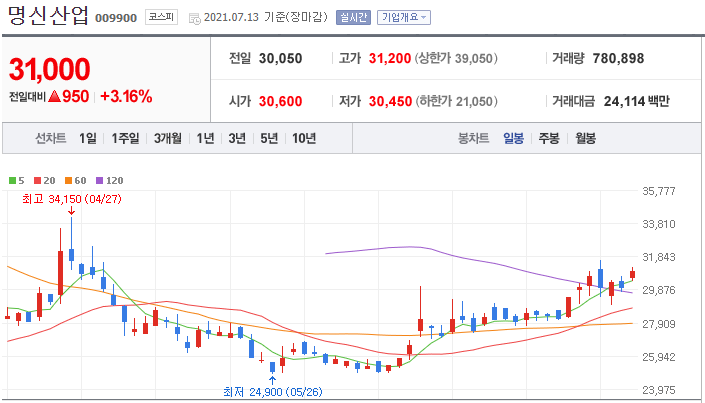Click the 33,810 y-axis price label
Image resolution: width=705 pixels, height=403 pixels.
point(659,224)
